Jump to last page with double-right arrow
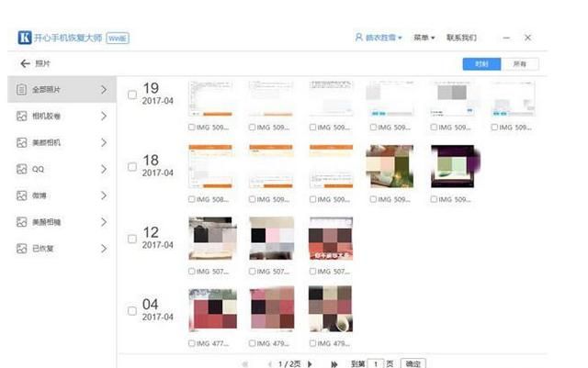 (334, 364)
